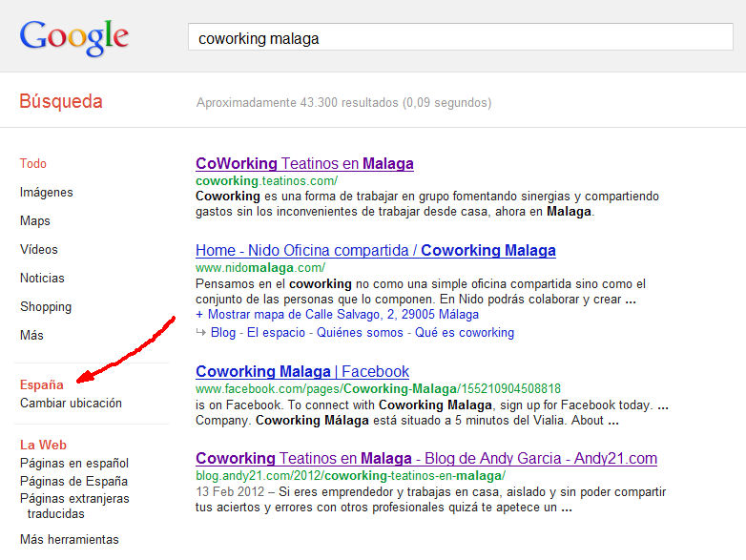Open Maps results
746x560 pixels.
click(34, 220)
